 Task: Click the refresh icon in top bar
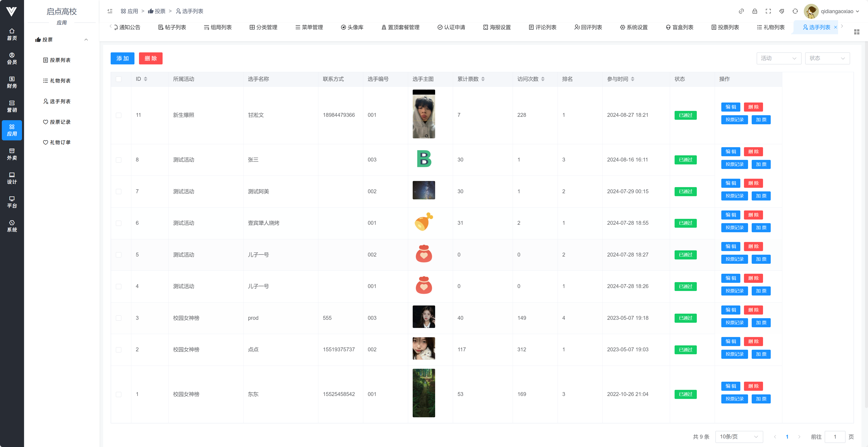point(795,11)
